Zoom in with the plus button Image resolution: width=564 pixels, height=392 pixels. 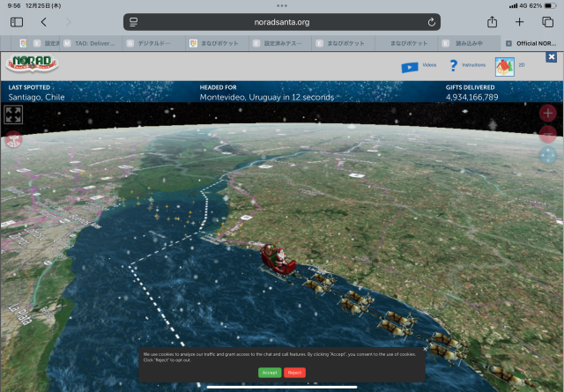click(x=547, y=114)
